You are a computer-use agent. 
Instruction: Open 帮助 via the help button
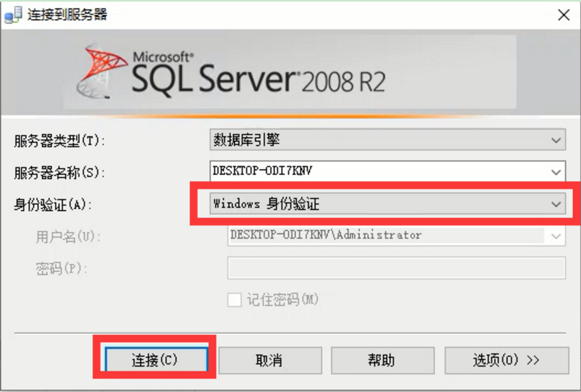[x=382, y=360]
